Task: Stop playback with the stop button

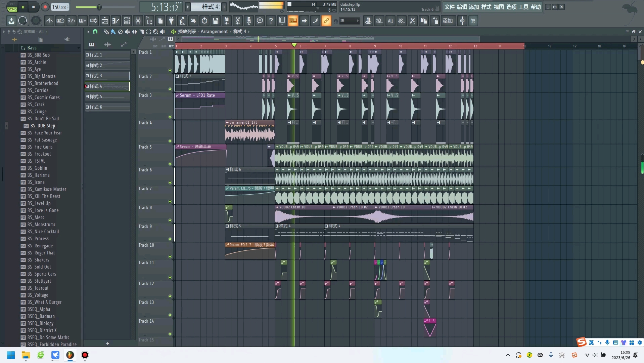Action: (34, 7)
